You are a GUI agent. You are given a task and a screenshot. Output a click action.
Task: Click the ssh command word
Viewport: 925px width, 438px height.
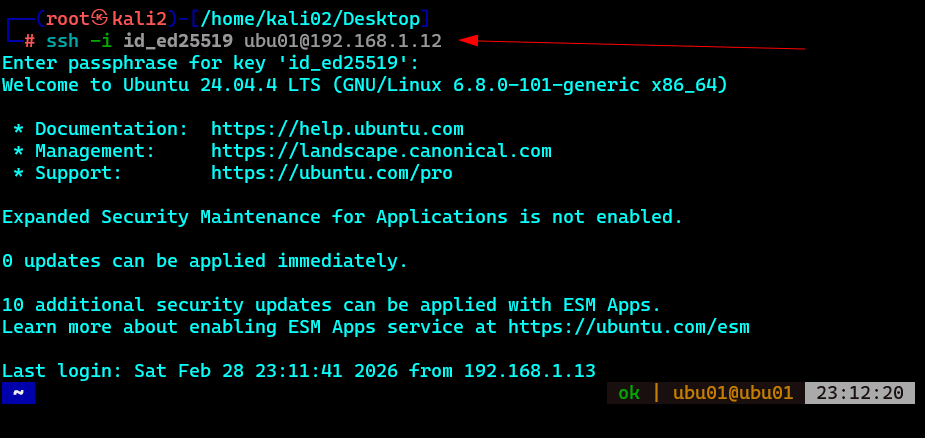[x=62, y=41]
